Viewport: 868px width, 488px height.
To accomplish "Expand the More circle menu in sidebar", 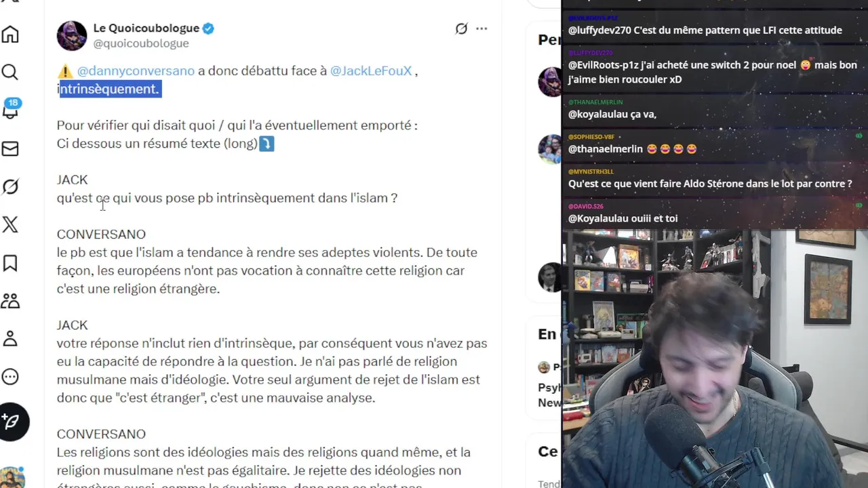I will pyautogui.click(x=10, y=377).
